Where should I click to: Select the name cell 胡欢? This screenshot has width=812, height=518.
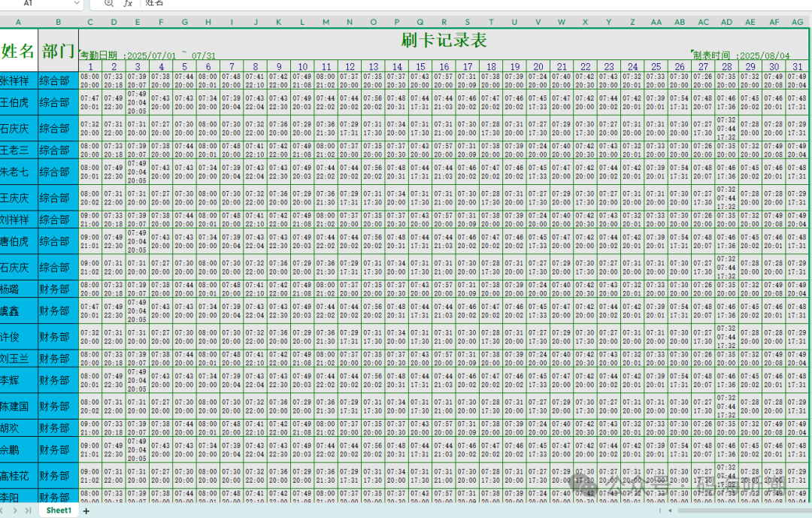19,428
